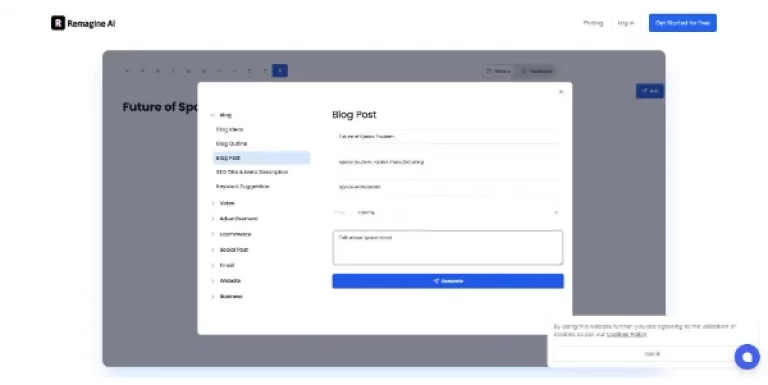Click the Remagine AI logo icon

pos(58,23)
